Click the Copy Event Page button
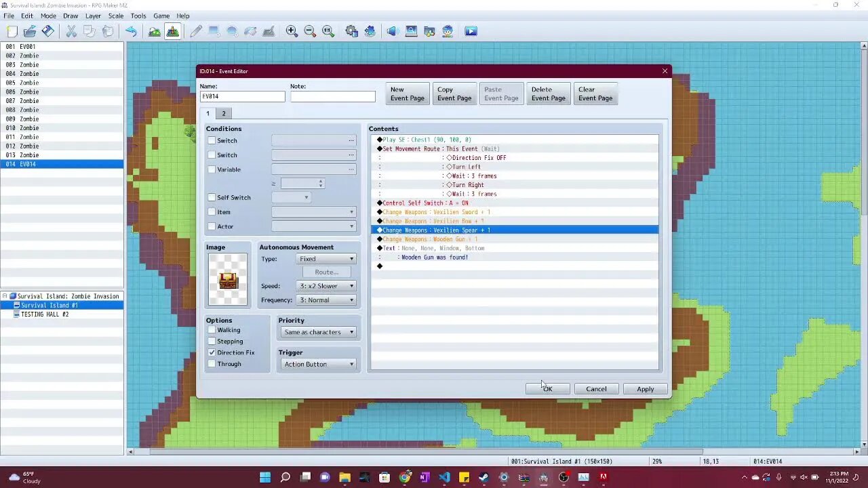The width and height of the screenshot is (868, 488). tap(454, 94)
